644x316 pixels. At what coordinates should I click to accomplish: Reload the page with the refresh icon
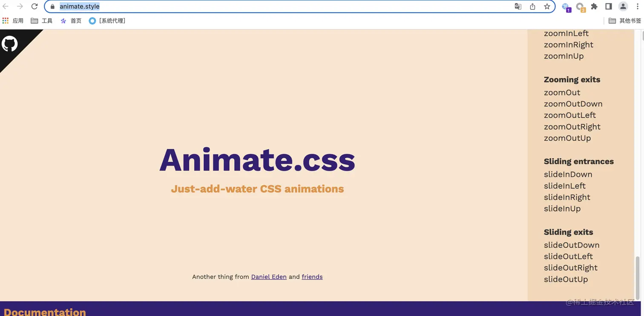click(x=34, y=6)
